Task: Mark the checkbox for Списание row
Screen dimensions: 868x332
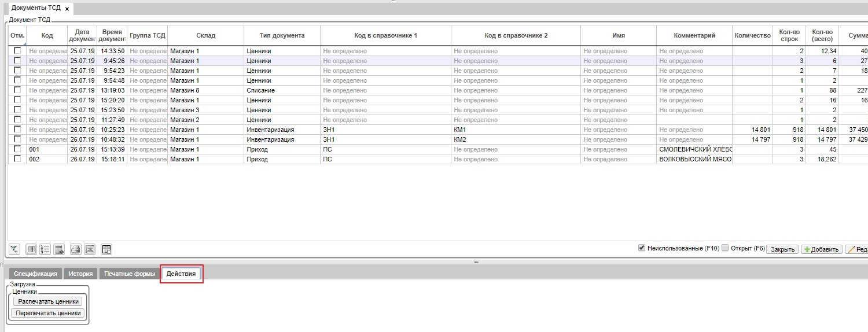Action: click(x=17, y=90)
